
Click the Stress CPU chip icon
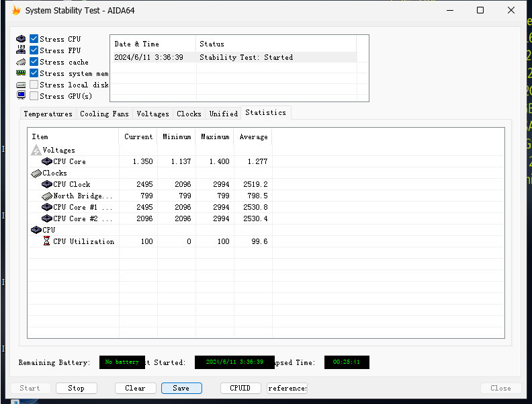click(x=21, y=39)
